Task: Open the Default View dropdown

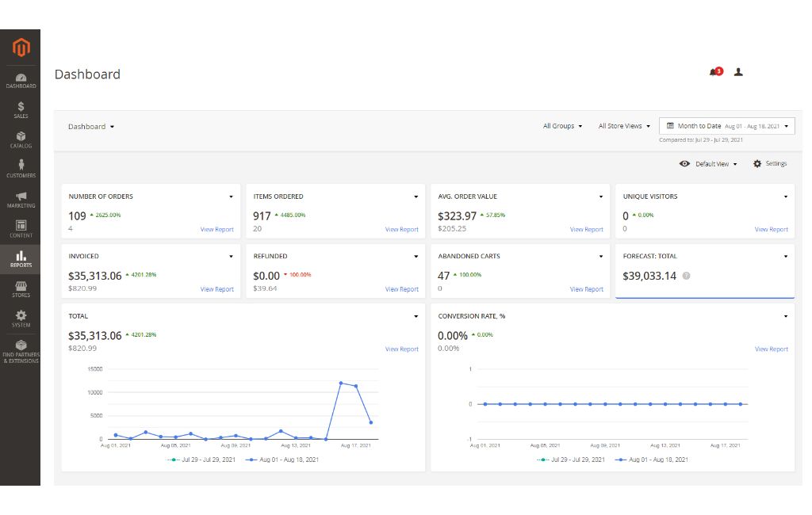Action: point(716,164)
